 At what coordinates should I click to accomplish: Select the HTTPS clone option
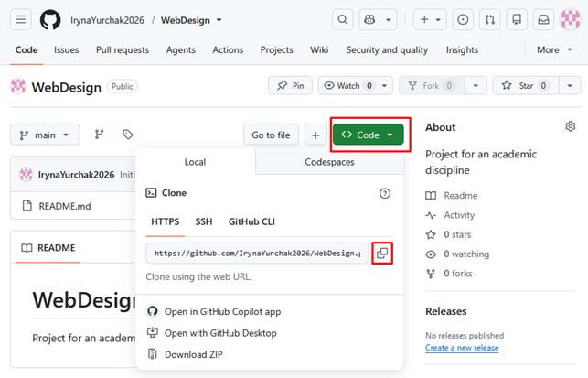click(165, 221)
